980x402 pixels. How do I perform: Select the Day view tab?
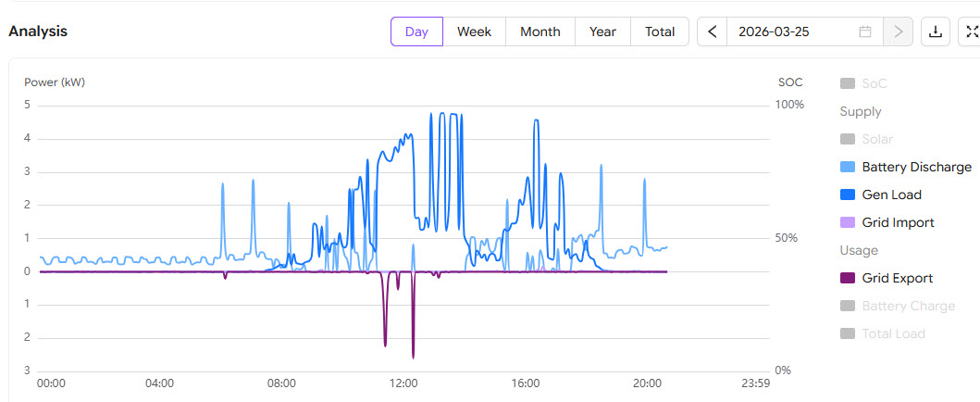point(416,31)
